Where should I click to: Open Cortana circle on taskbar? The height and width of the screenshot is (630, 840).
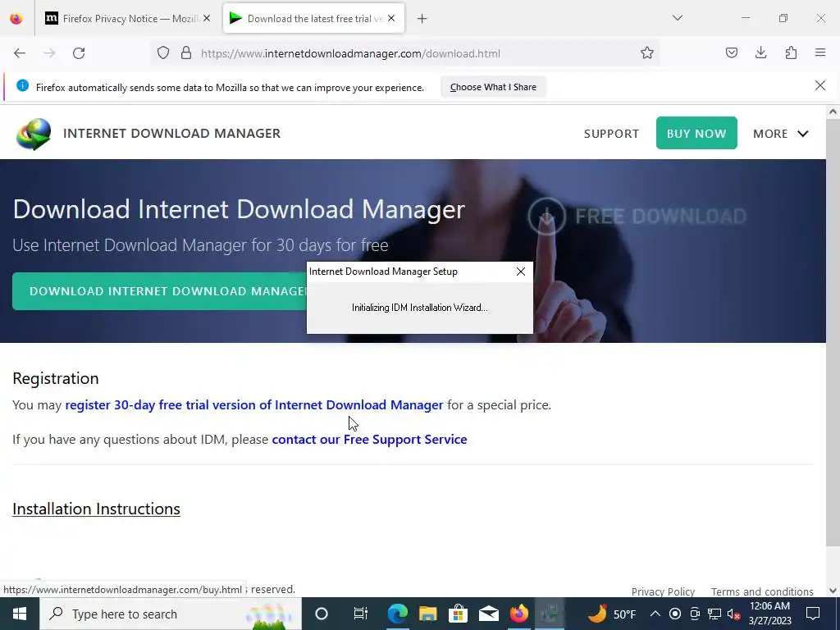[x=322, y=614]
